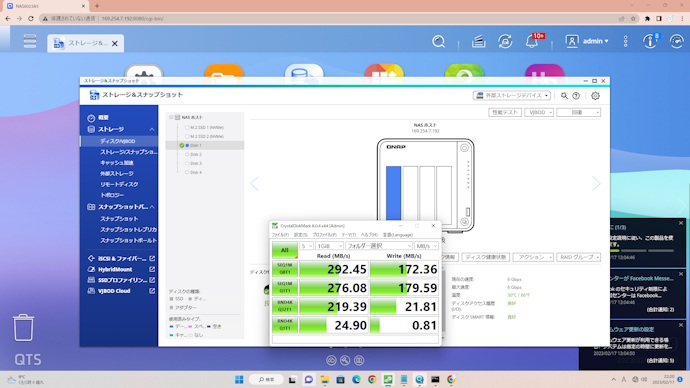Run the RND4K Q1T1 test button
The height and width of the screenshot is (388, 690).
(x=285, y=325)
